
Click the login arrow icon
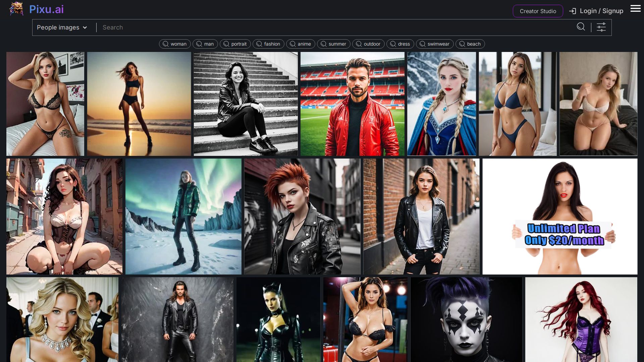pos(573,11)
